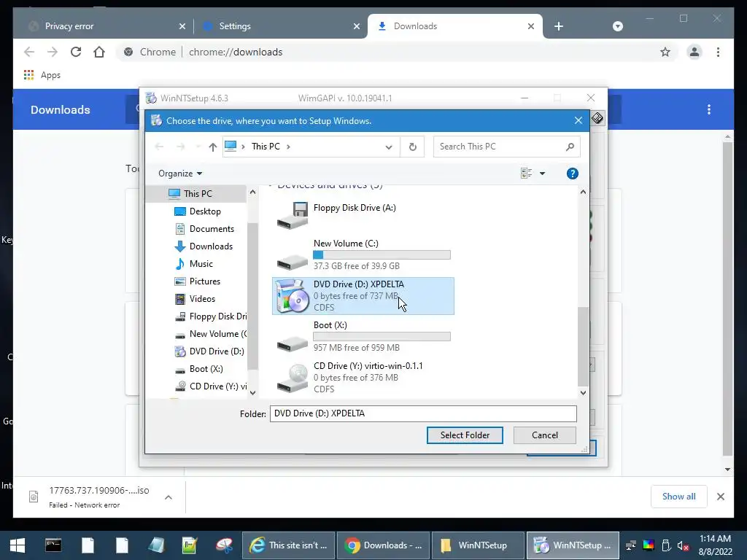
Task: Click Show all downloads
Action: [x=678, y=497]
